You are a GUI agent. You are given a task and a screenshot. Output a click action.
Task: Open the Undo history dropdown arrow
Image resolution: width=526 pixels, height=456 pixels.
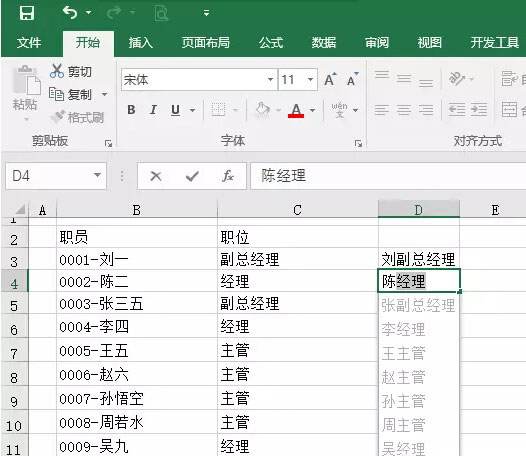89,13
